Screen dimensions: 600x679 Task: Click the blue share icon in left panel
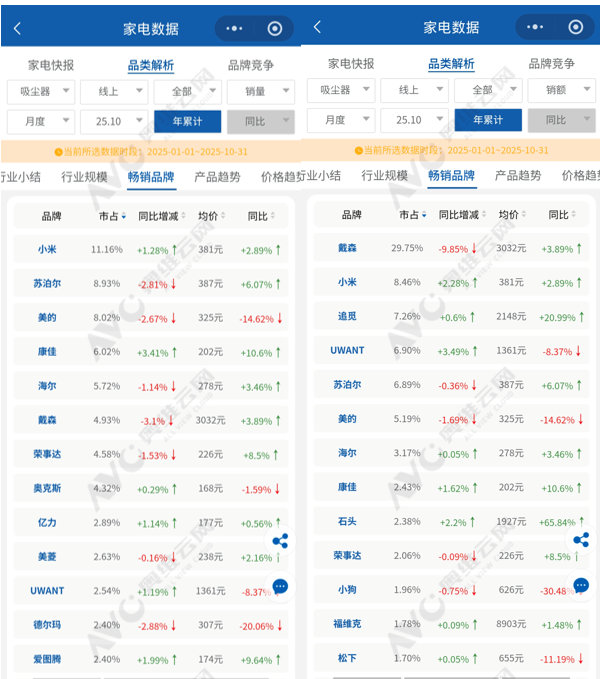tap(280, 541)
